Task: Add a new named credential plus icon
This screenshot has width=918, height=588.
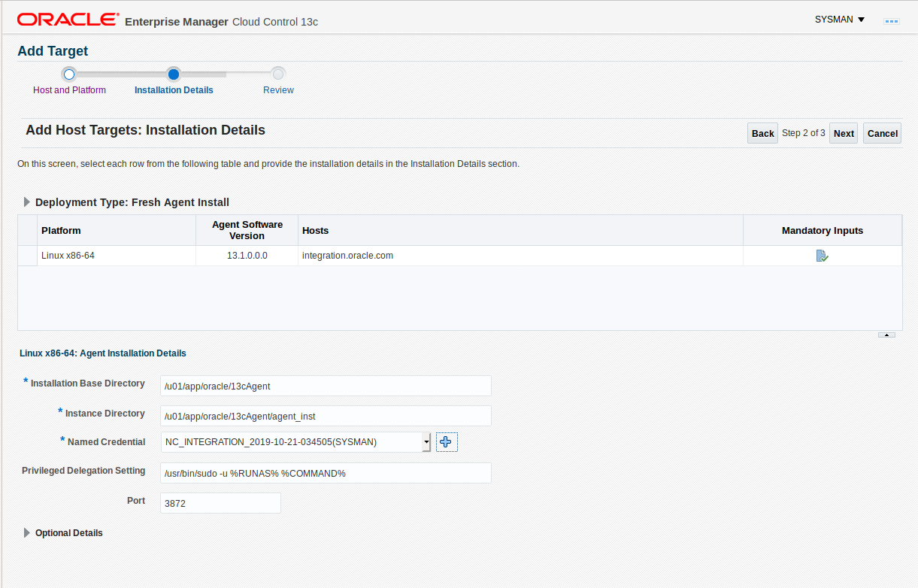Action: point(447,442)
